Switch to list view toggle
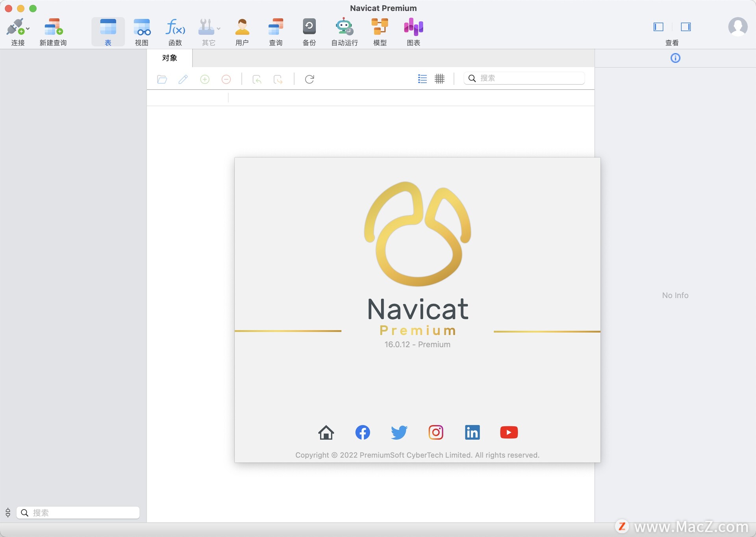The height and width of the screenshot is (537, 756). click(x=422, y=78)
